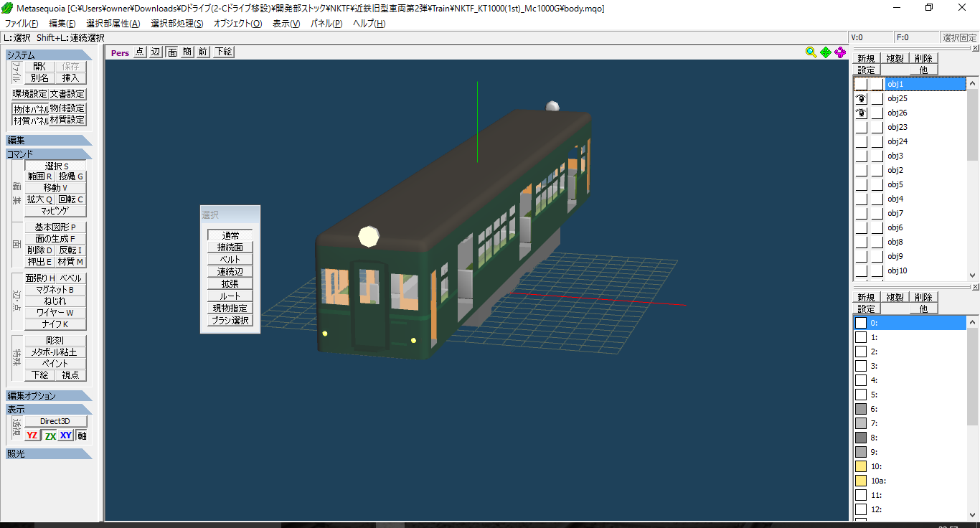Toggle 面 face display in viewport header
The image size is (980, 528).
click(172, 52)
